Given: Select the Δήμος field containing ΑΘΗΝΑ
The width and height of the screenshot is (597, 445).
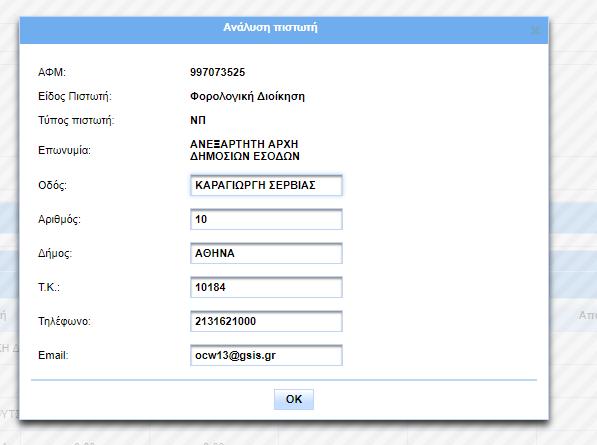Looking at the screenshot, I should click(x=266, y=253).
